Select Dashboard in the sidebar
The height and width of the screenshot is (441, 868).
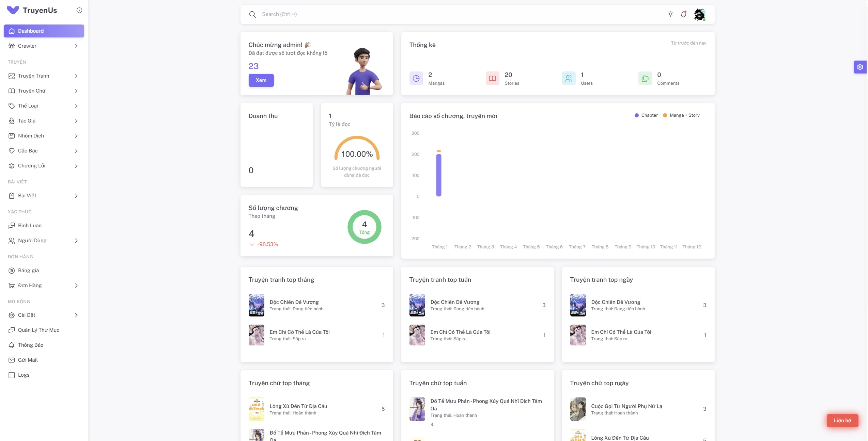[x=44, y=31]
